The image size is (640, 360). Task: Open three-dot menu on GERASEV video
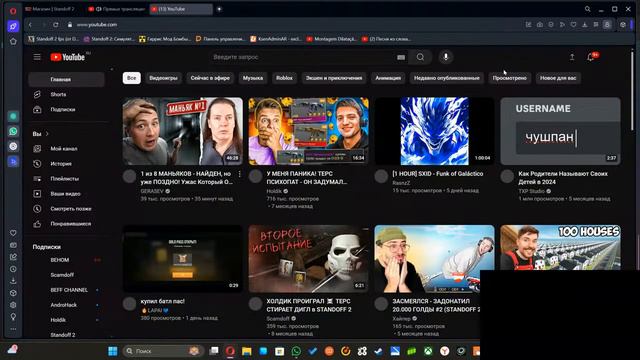(x=240, y=174)
